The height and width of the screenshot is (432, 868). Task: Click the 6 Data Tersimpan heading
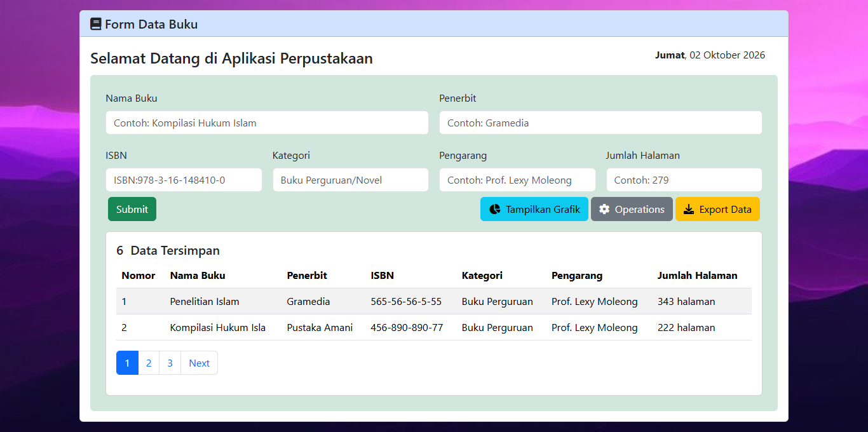[168, 250]
